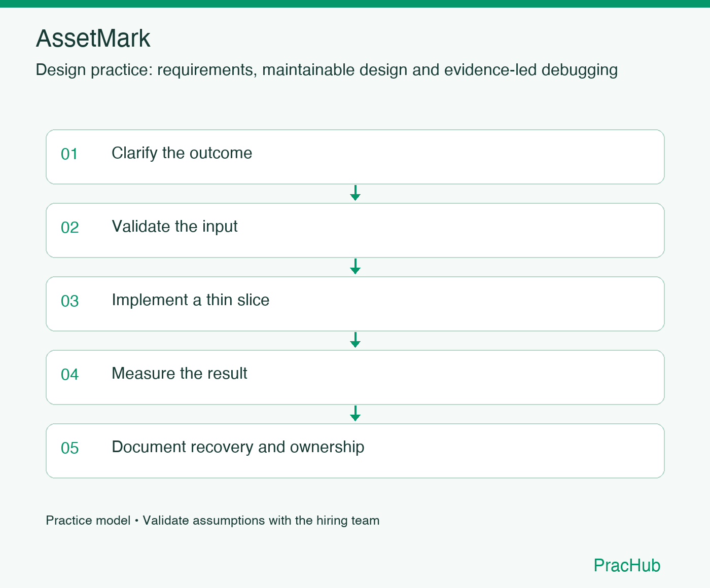Screen dimensions: 710x588
Task: Click the AssetMark title
Action: 93,39
